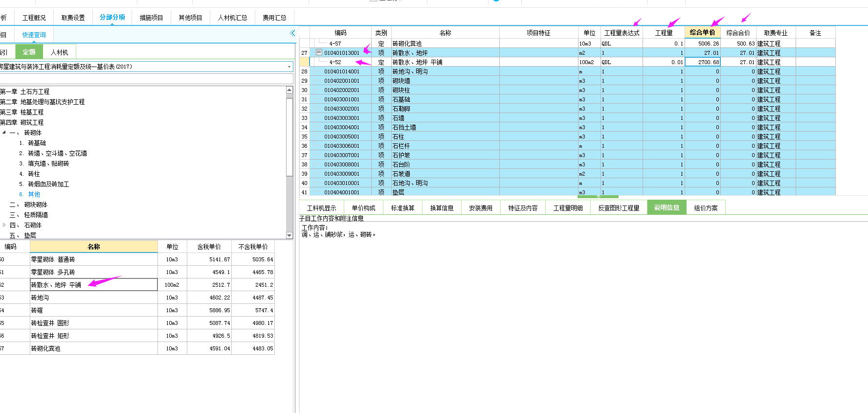Select row 29 砌块墙

(567, 81)
